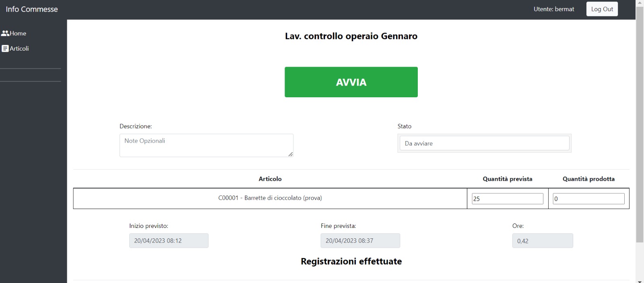Open the Home sidebar menu item
The width and height of the screenshot is (644, 283).
(14, 33)
